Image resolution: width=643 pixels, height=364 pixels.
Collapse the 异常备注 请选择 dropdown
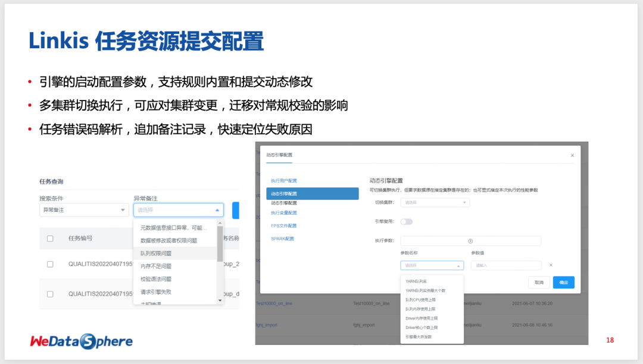click(x=179, y=210)
